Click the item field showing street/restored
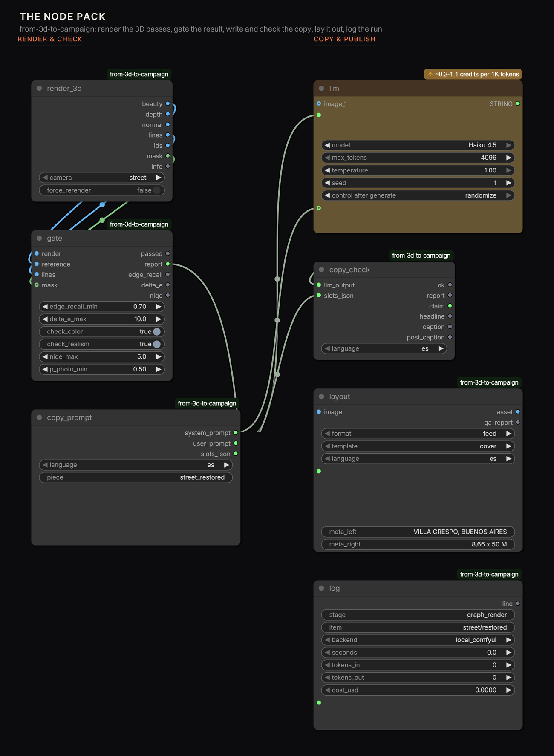The image size is (554, 756). (x=418, y=627)
